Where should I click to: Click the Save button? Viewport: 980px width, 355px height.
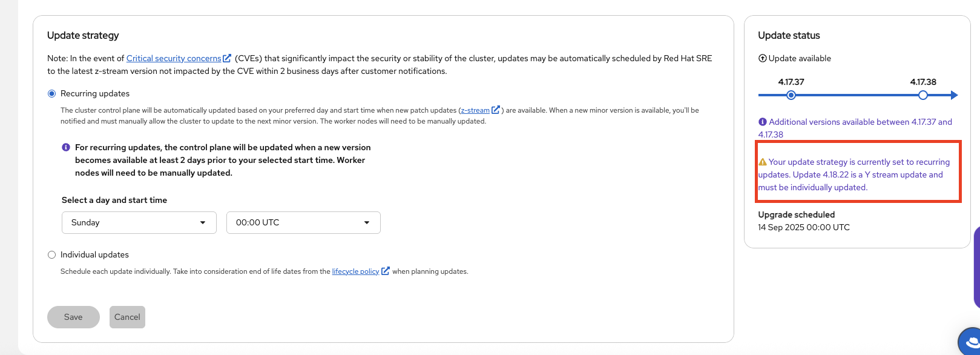73,317
